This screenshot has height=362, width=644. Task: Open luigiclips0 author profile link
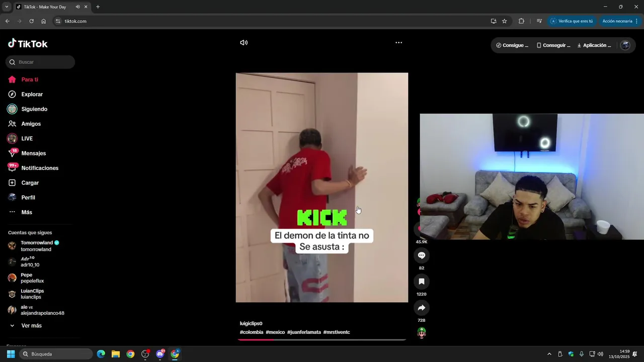(x=251, y=323)
